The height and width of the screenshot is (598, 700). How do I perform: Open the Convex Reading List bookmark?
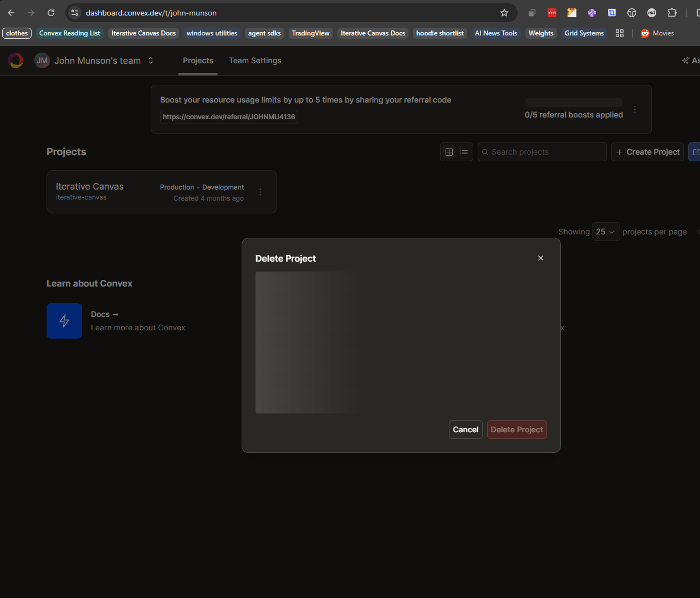tap(70, 33)
